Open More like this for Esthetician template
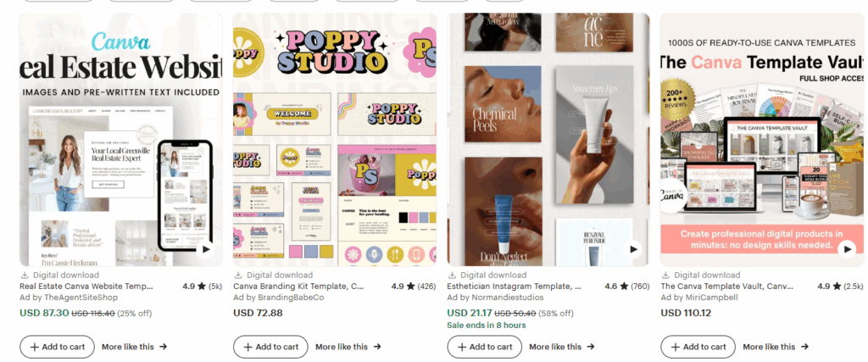The width and height of the screenshot is (868, 362). 562,347
